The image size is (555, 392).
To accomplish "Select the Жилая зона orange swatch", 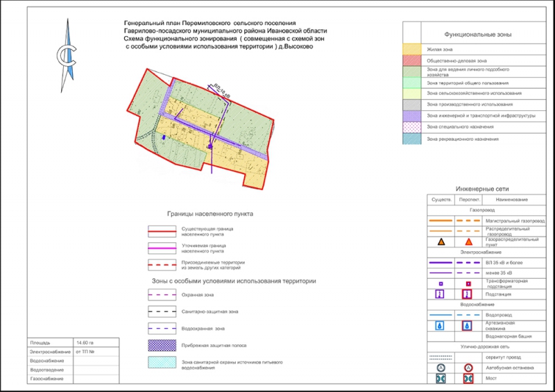I will coord(412,49).
